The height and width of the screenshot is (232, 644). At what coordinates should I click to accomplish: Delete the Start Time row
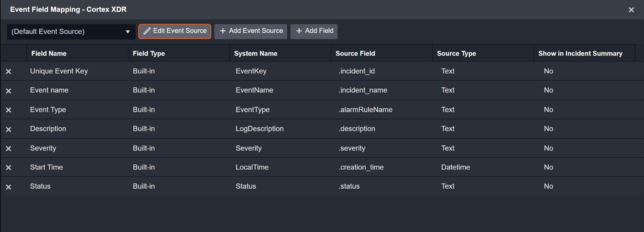(8, 168)
